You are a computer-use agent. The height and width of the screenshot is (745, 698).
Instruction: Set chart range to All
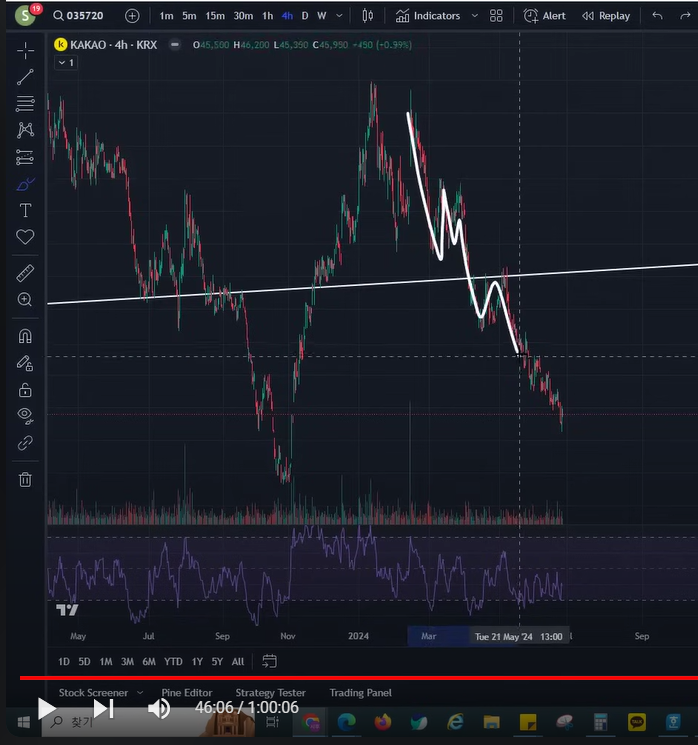coord(238,661)
